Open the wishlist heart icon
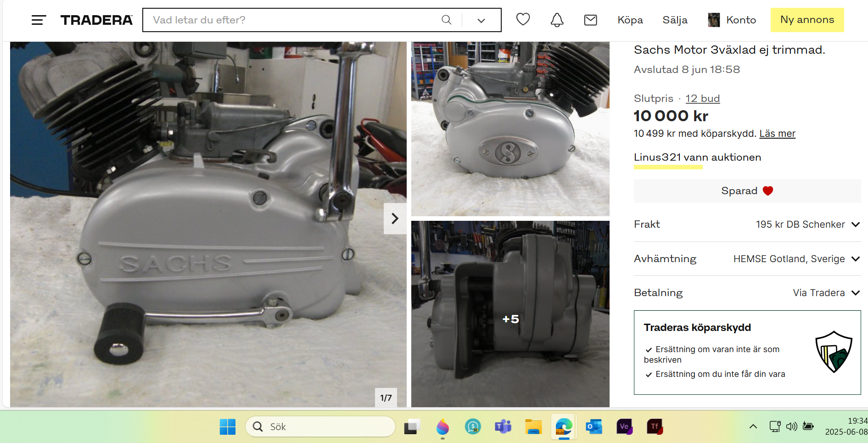 click(x=523, y=19)
